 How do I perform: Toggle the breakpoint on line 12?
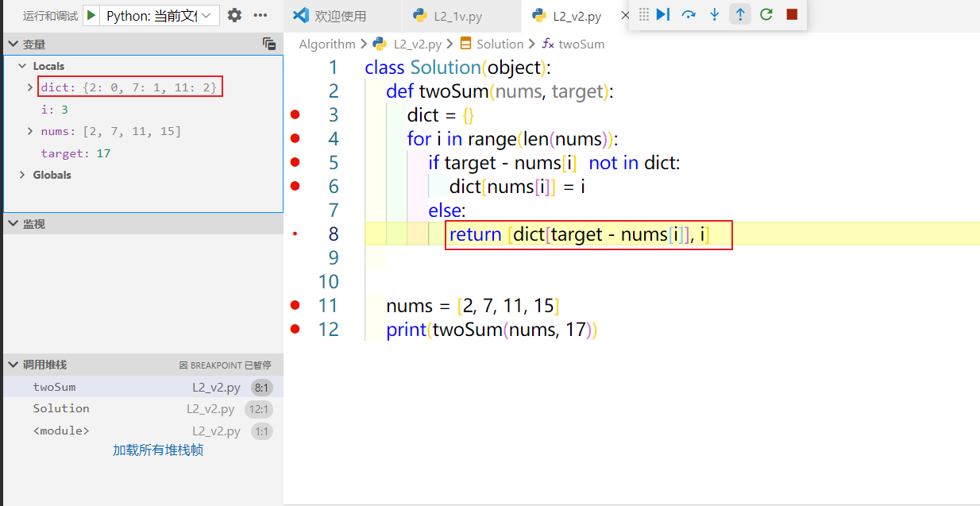(x=295, y=329)
